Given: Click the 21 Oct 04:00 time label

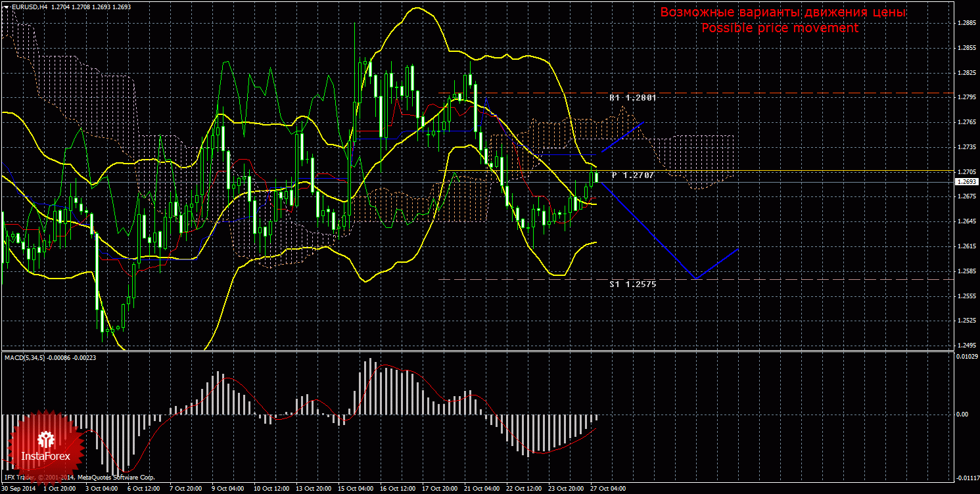Looking at the screenshot, I should click(482, 489).
